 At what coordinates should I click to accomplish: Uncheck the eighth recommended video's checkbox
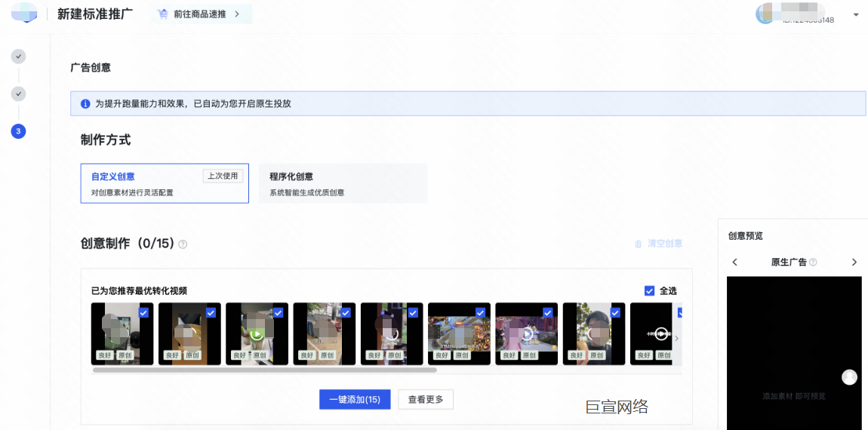(616, 312)
